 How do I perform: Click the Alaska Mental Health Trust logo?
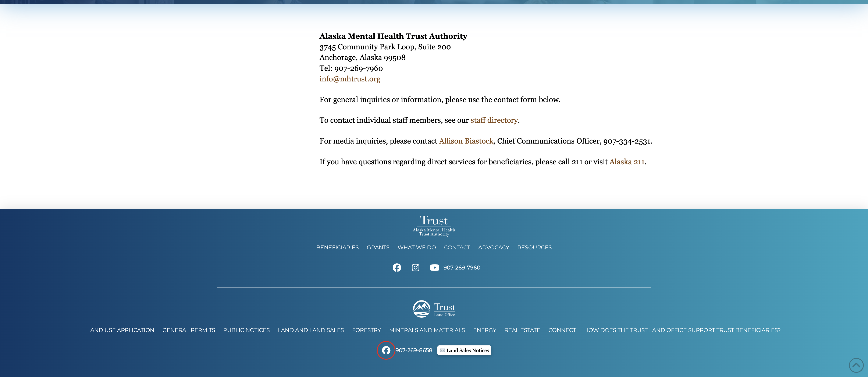point(434,226)
